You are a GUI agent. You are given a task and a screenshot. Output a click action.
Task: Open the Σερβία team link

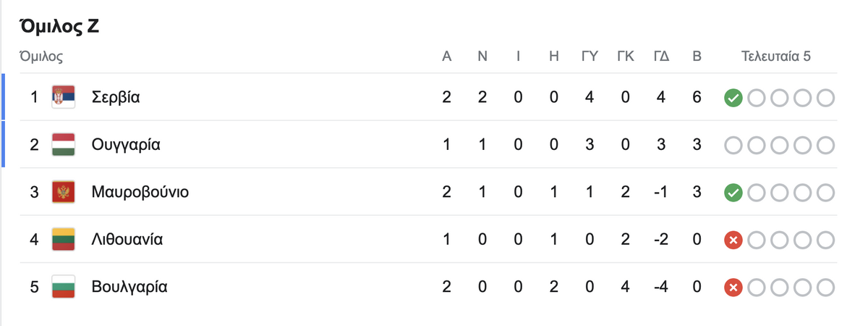point(116,97)
